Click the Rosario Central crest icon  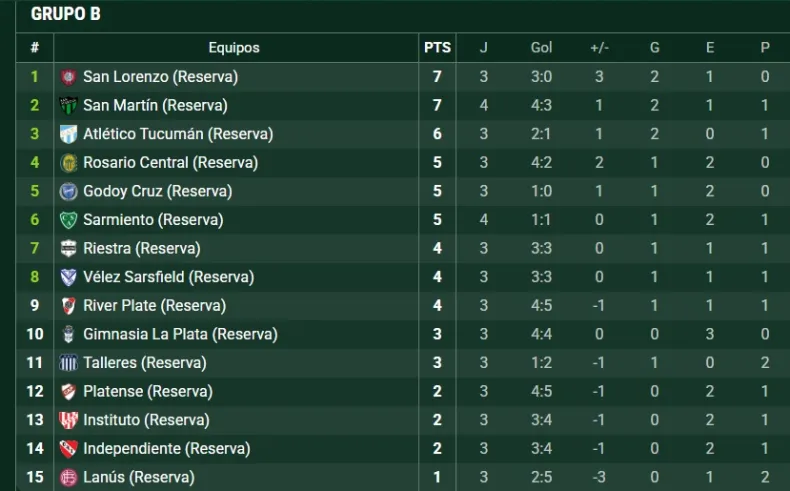[69, 163]
